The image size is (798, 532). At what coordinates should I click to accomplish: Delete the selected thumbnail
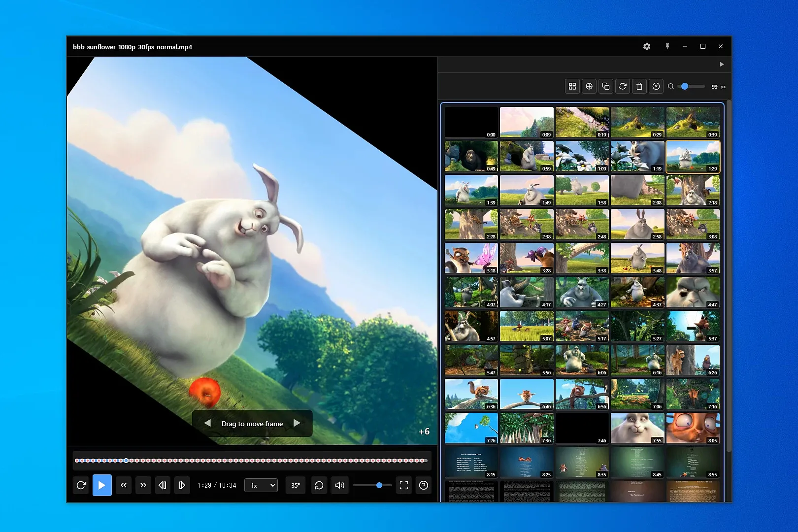tap(639, 86)
